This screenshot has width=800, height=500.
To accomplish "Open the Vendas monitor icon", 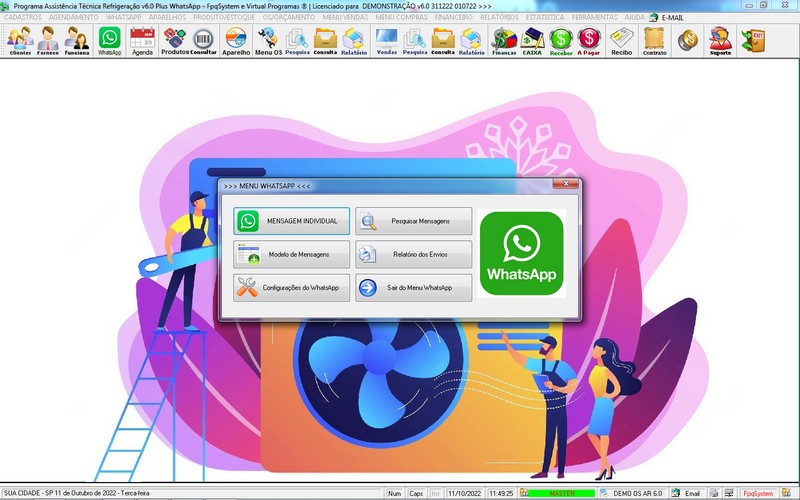I will click(387, 41).
